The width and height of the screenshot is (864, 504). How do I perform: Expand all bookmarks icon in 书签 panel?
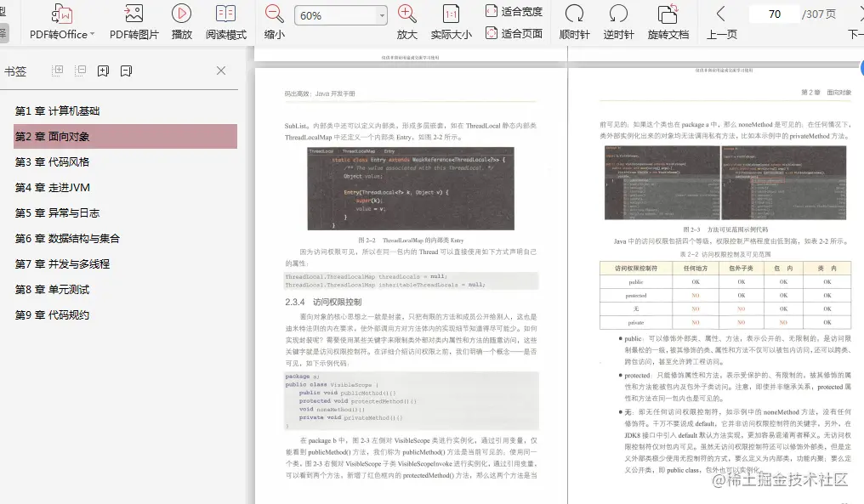click(57, 71)
